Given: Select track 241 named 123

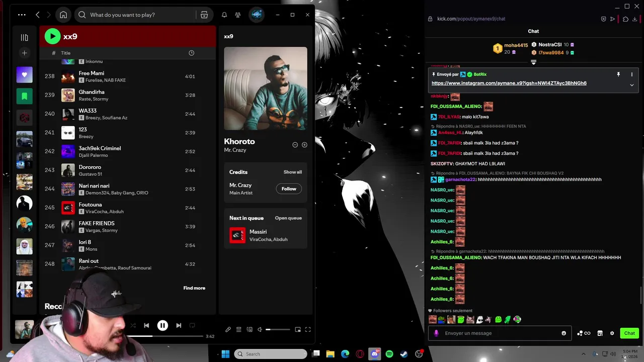Looking at the screenshot, I should tap(128, 133).
